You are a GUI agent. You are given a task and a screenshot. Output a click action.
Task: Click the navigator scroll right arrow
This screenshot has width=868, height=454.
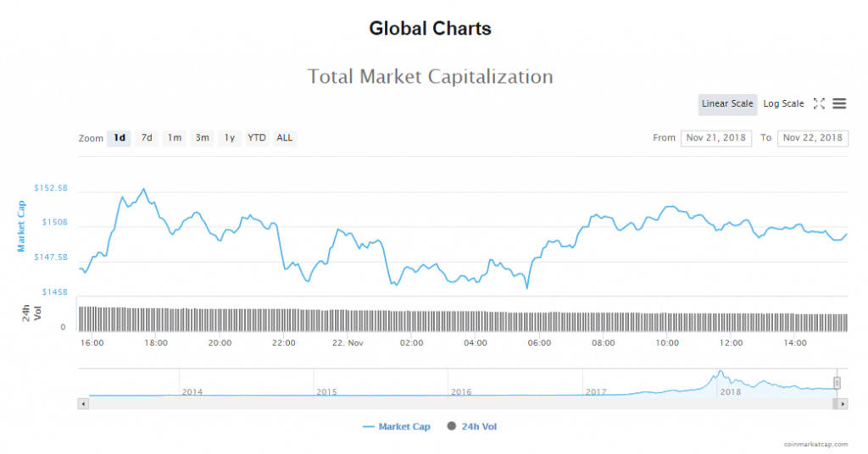point(843,404)
